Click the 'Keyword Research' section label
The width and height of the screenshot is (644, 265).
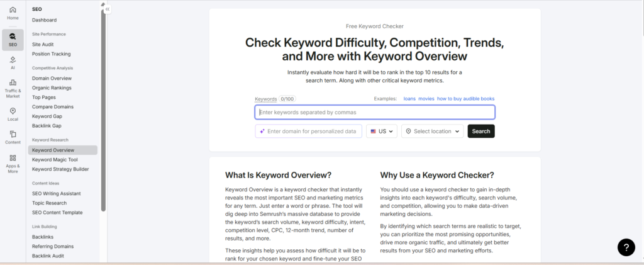50,140
